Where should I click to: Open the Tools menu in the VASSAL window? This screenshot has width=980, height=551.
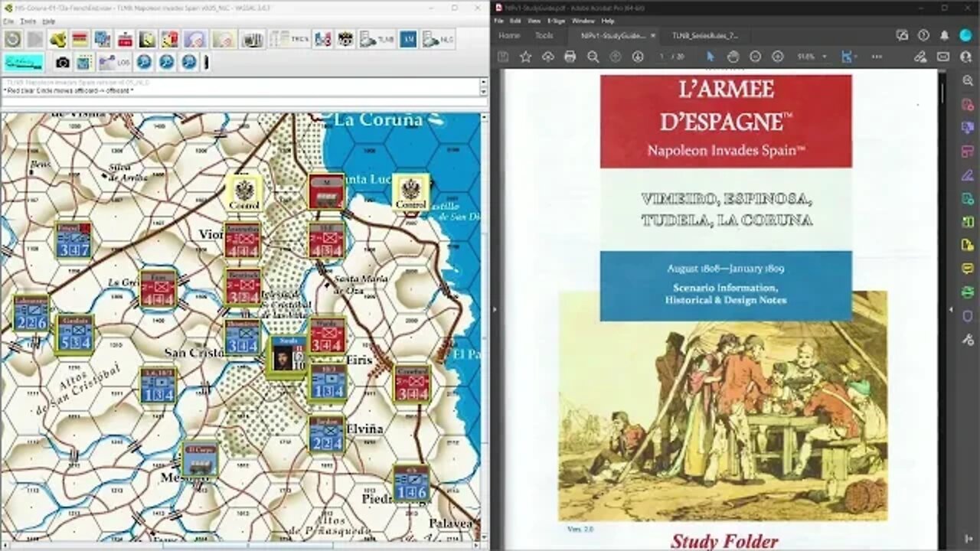point(28,21)
